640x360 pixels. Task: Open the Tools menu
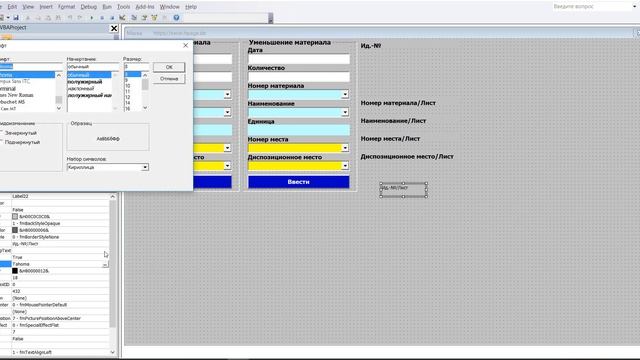coord(124,7)
